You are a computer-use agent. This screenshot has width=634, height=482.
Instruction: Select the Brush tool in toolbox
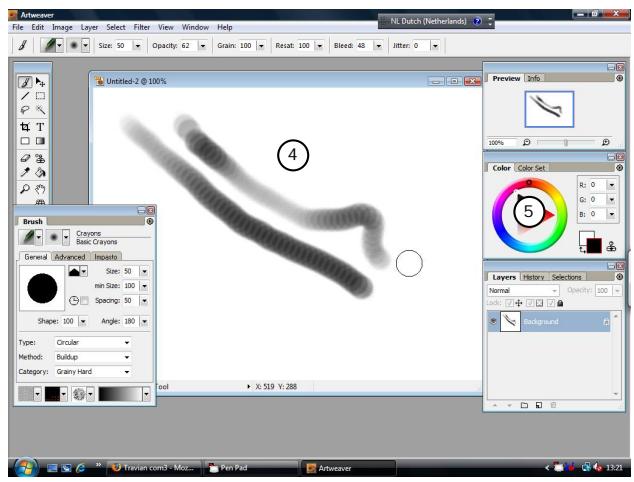click(x=25, y=82)
